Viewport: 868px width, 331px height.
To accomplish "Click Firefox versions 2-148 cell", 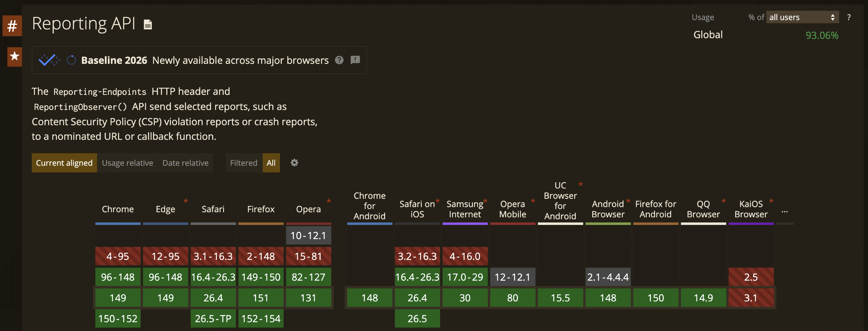I will coord(261,256).
